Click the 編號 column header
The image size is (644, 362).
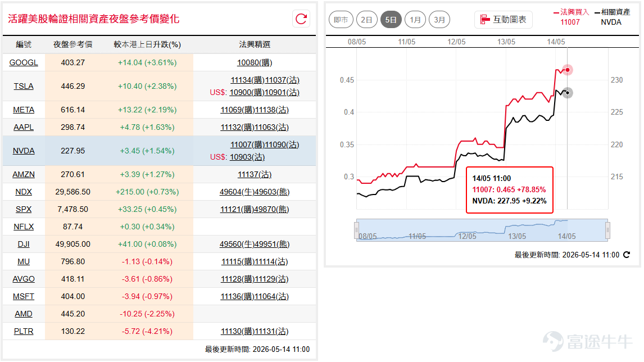coord(24,44)
